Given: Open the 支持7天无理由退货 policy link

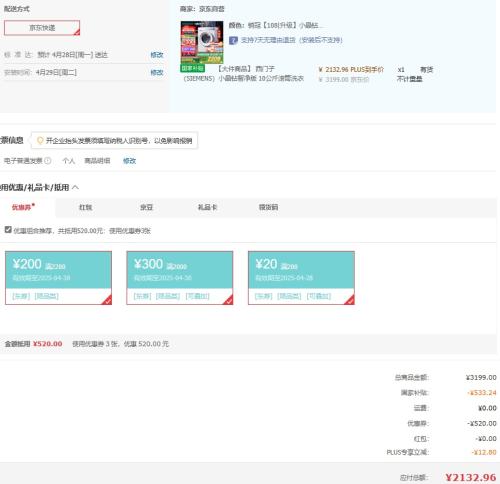Looking at the screenshot, I should pos(291,40).
